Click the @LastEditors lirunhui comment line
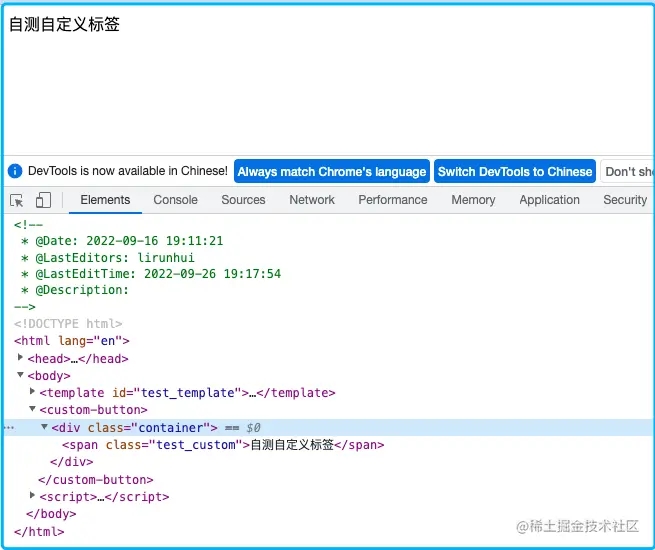 [x=108, y=258]
